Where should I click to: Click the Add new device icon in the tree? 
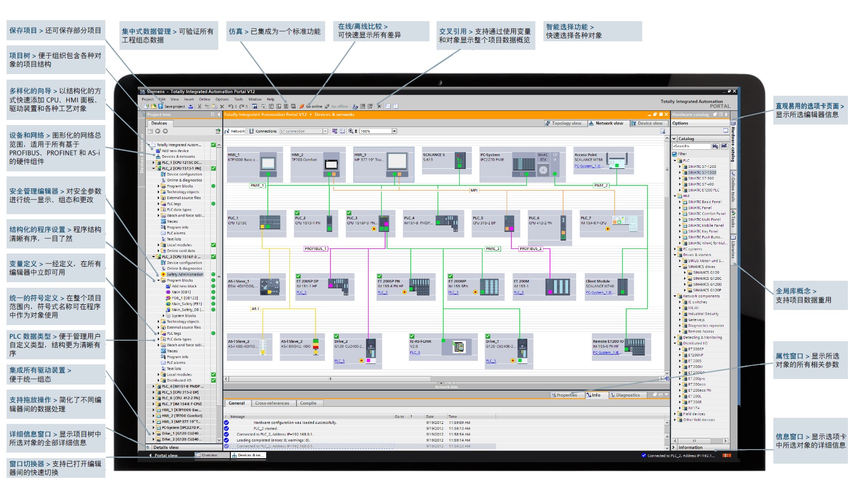(158, 151)
